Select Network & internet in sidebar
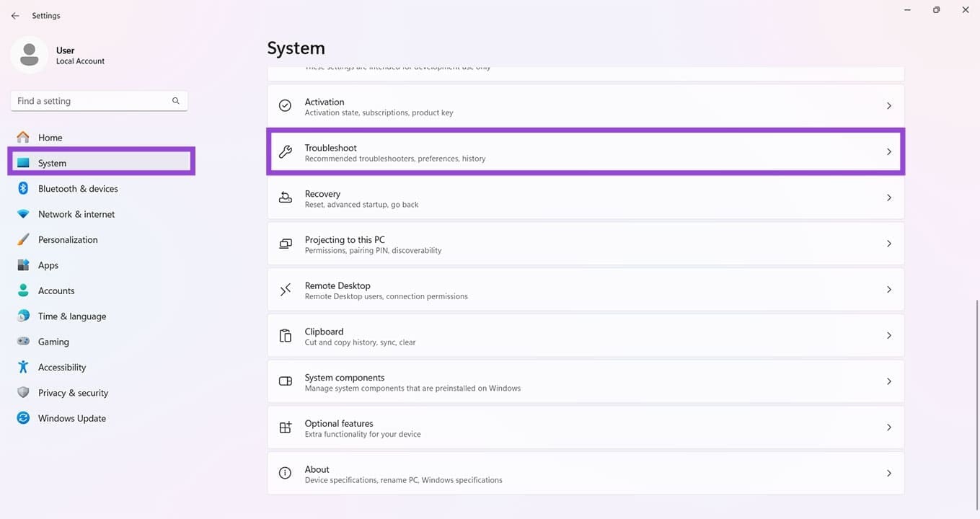Viewport: 980px width, 519px height. click(76, 214)
